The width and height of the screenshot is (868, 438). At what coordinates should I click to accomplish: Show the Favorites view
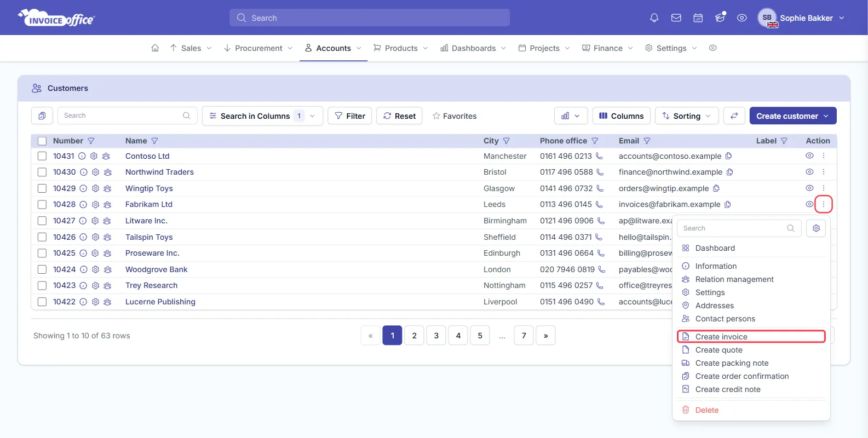(x=454, y=116)
